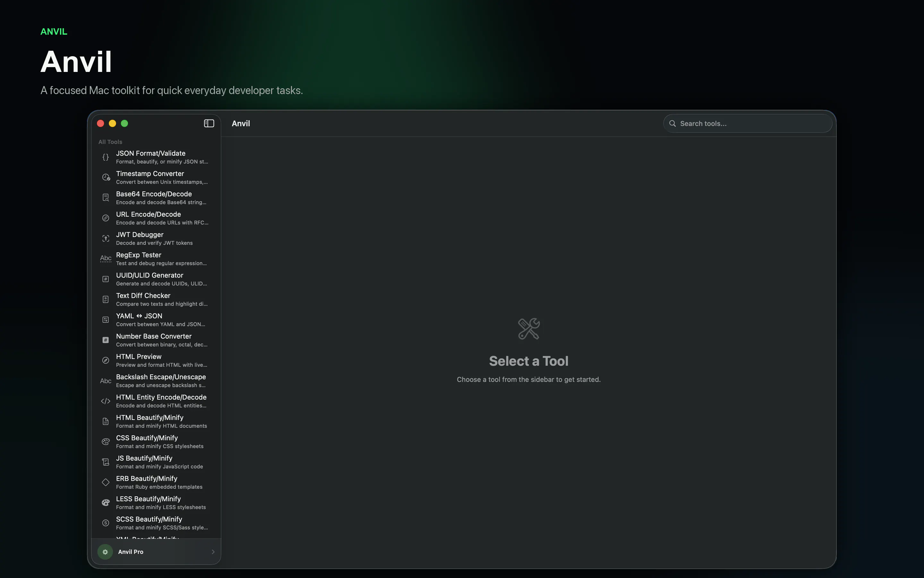
Task: Click the crossed tools placeholder icon
Action: pos(529,329)
